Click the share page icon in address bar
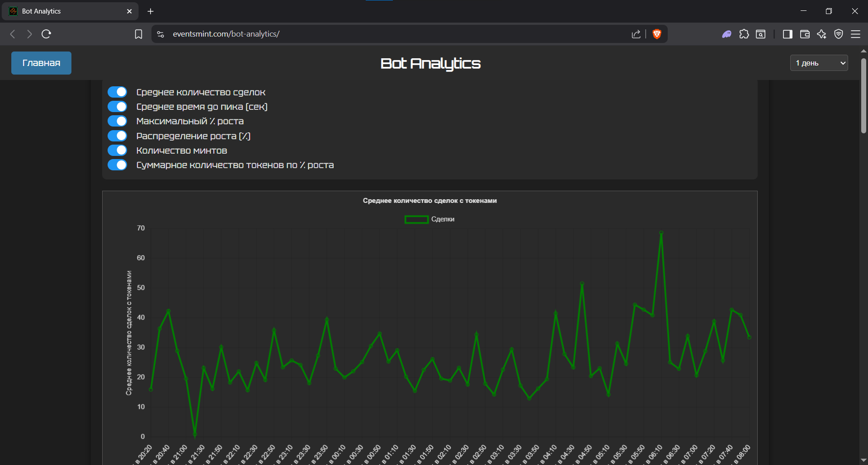The height and width of the screenshot is (465, 868). click(x=636, y=34)
